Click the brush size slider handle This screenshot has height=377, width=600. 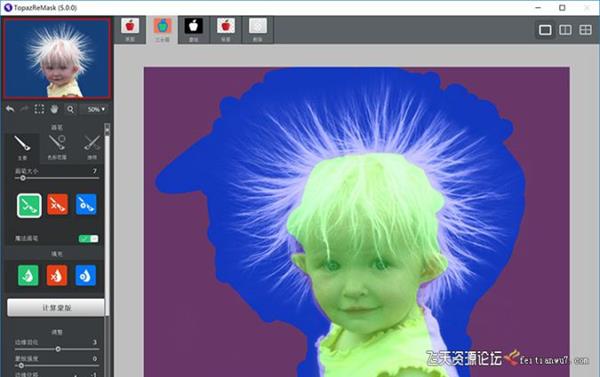pos(23,178)
